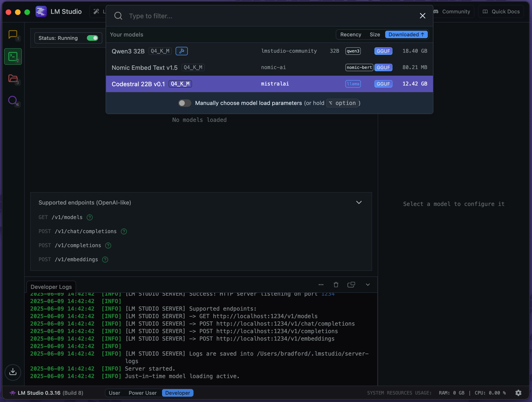Pop out Developer Logs into separate window
The width and height of the screenshot is (532, 402).
(x=351, y=285)
